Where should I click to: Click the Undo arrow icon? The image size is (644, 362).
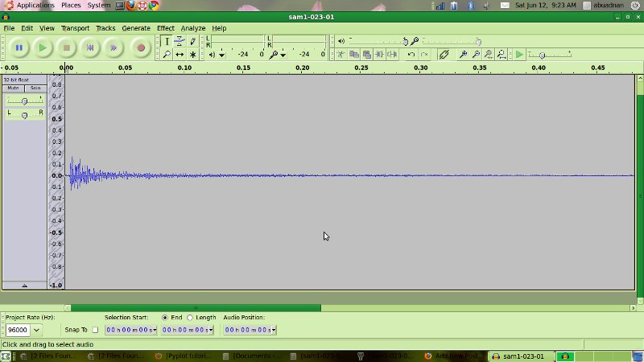[411, 55]
